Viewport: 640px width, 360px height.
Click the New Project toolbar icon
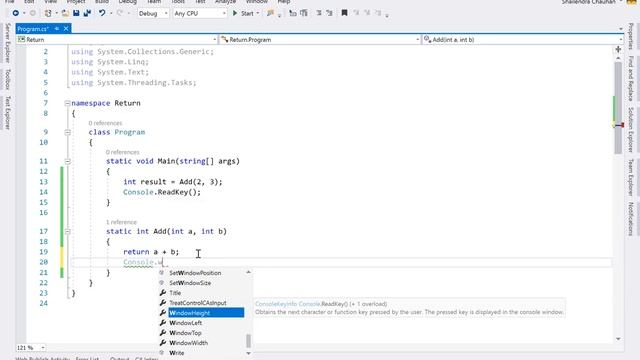[48, 13]
